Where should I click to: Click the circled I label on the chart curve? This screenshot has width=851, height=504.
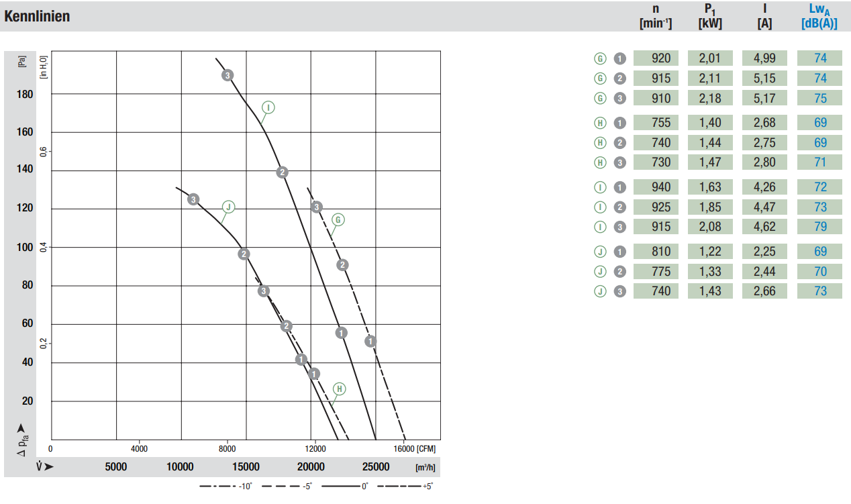[x=268, y=107]
